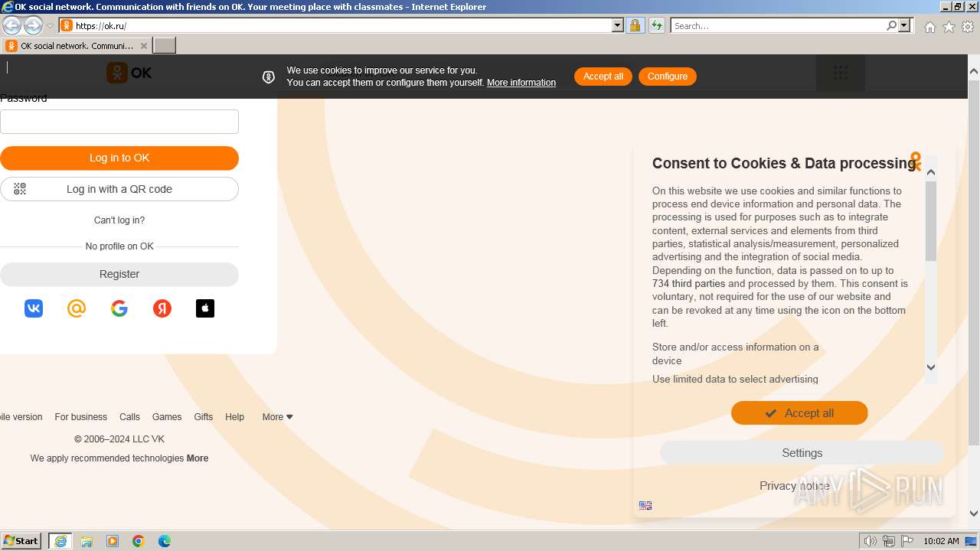Screen dimensions: 980x551
Task: Open the More information cookie link
Action: coord(521,83)
